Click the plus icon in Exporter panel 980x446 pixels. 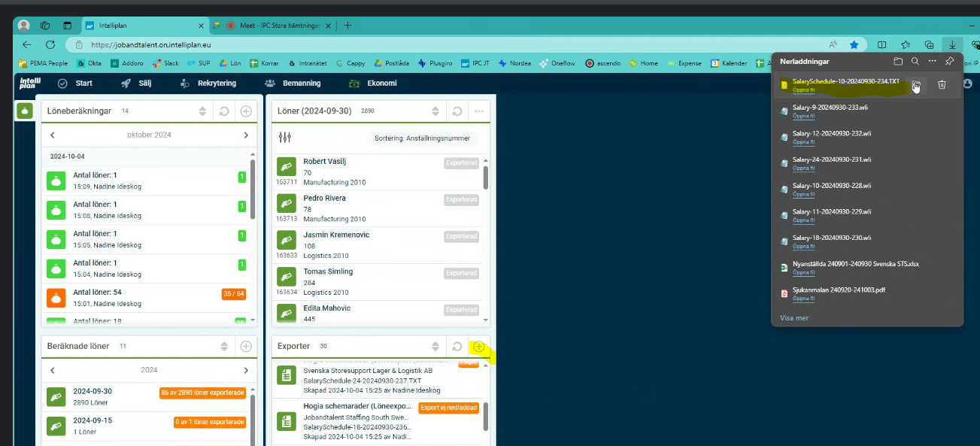tap(479, 347)
